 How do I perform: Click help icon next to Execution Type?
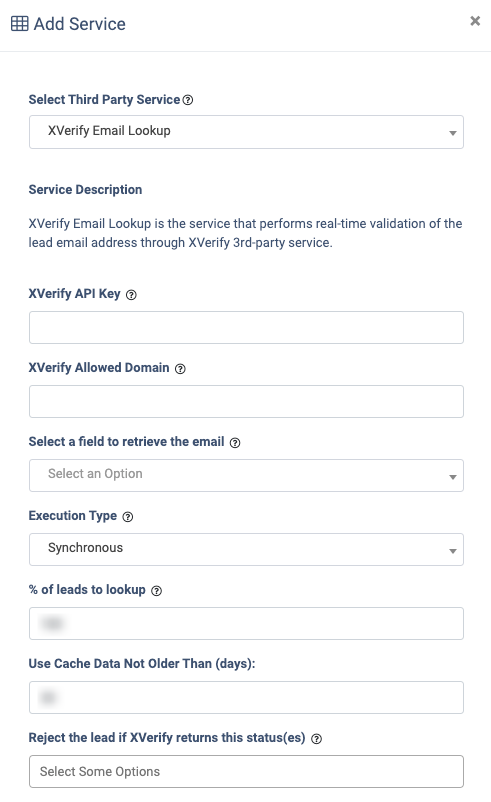pyautogui.click(x=128, y=517)
